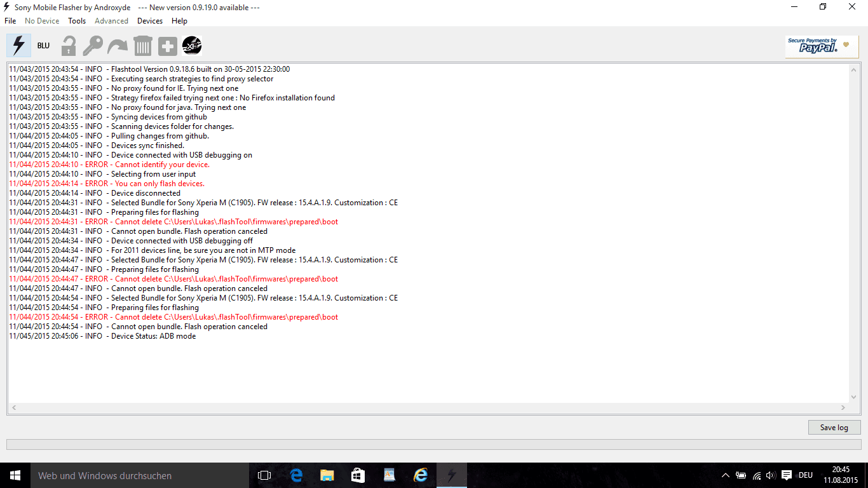
Task: Click 'For 2011 devices line' MTP mode line
Action: pos(153,250)
